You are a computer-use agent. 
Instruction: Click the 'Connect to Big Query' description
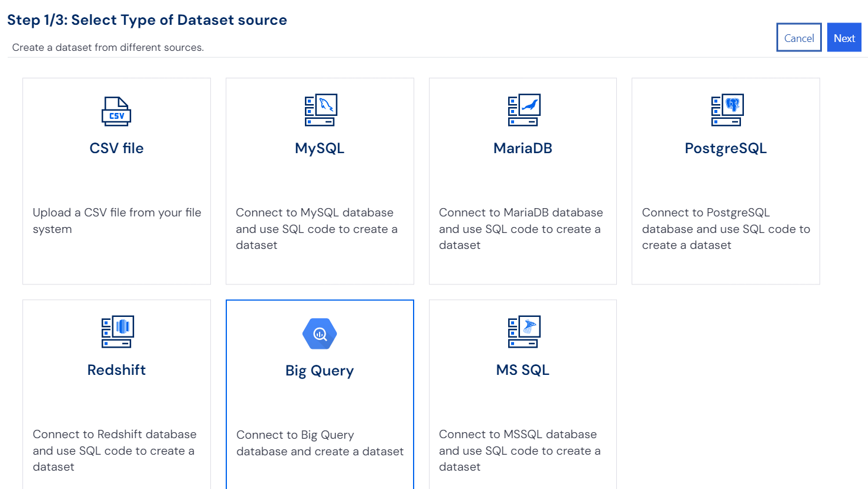(x=320, y=443)
